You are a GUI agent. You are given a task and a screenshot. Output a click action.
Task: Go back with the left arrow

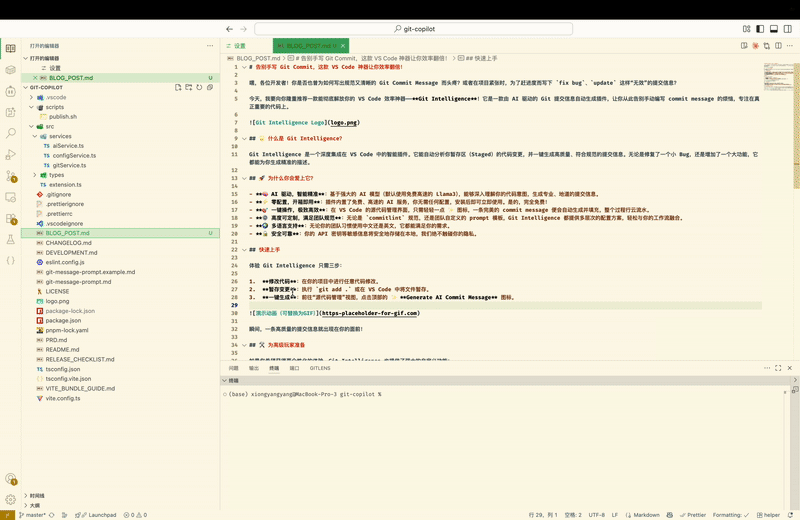click(230, 29)
